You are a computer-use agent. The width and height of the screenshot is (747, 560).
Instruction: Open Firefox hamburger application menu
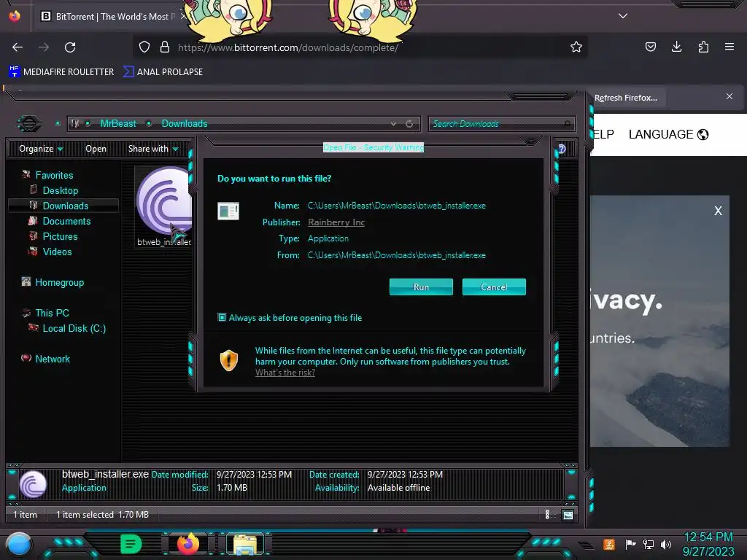(x=729, y=47)
